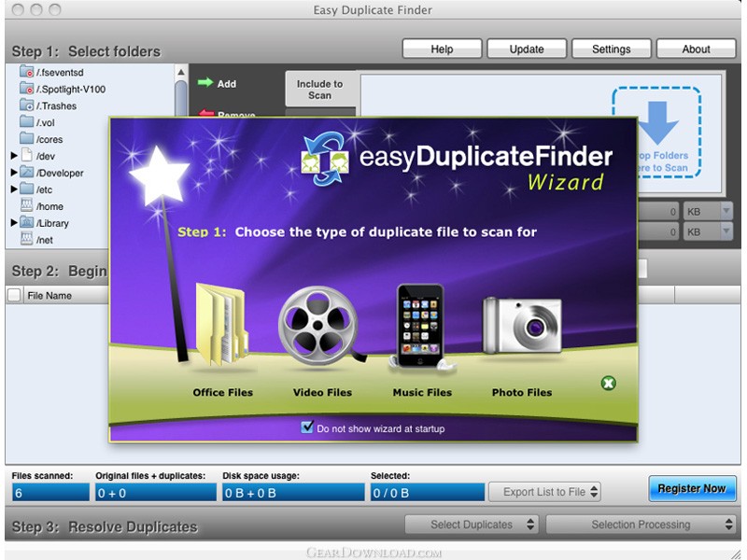Click the Video Files label
The width and height of the screenshot is (747, 560).
(x=322, y=392)
